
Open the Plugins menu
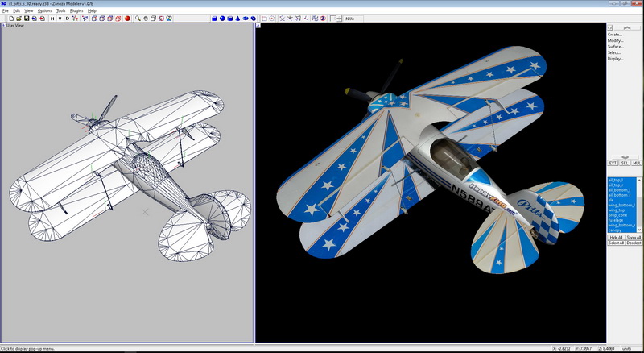click(76, 10)
